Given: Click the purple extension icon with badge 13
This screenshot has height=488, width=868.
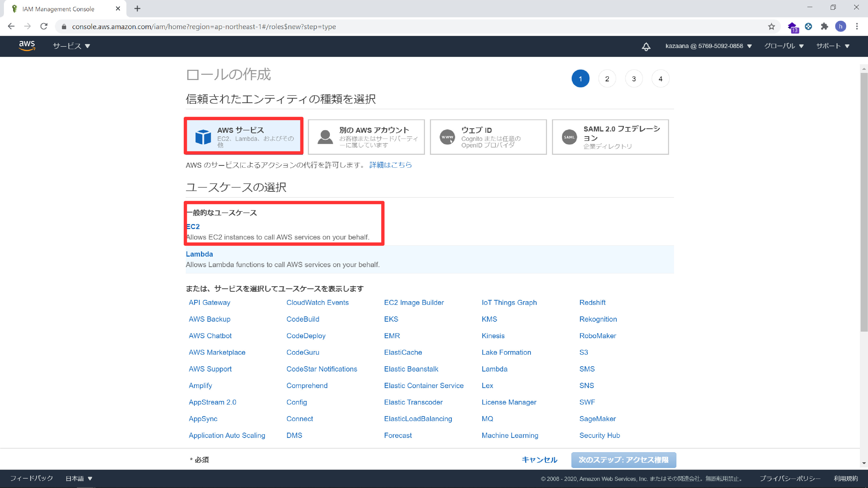Looking at the screenshot, I should pyautogui.click(x=793, y=27).
